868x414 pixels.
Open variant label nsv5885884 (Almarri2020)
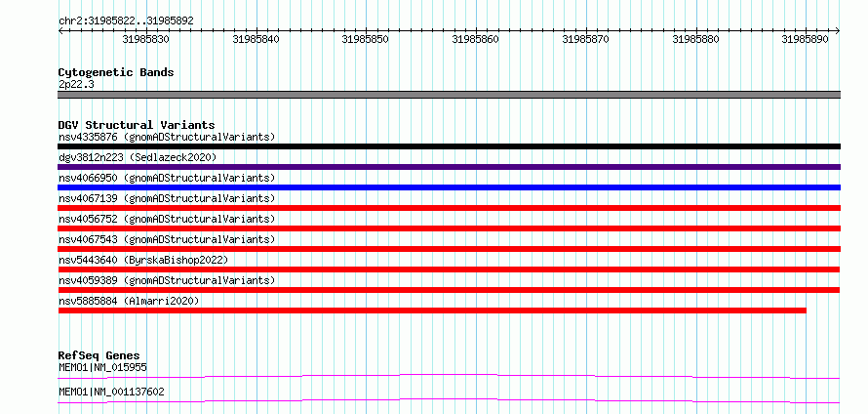pos(129,301)
